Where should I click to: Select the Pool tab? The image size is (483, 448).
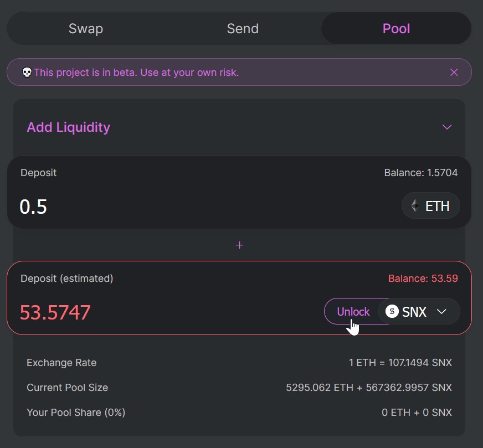(396, 29)
